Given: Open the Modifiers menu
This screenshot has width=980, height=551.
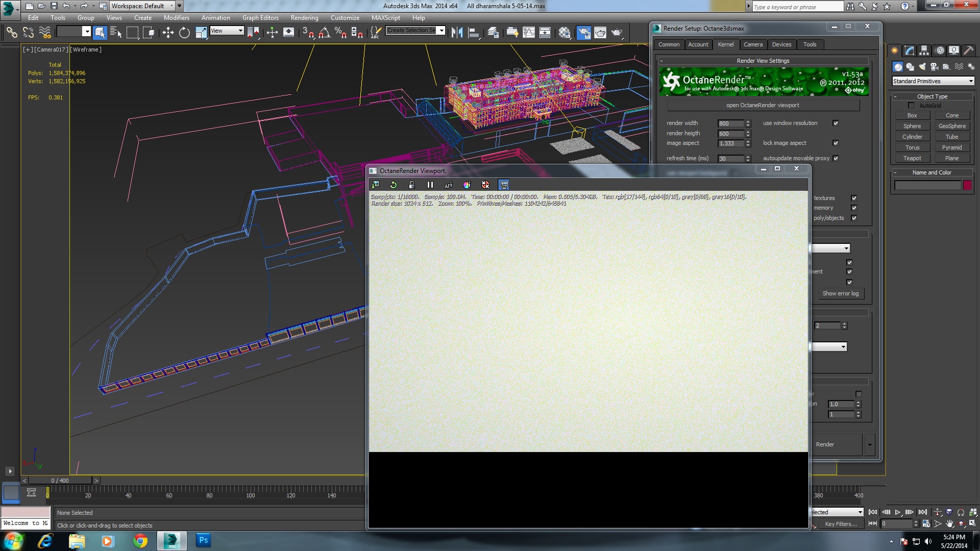Looking at the screenshot, I should (x=176, y=17).
